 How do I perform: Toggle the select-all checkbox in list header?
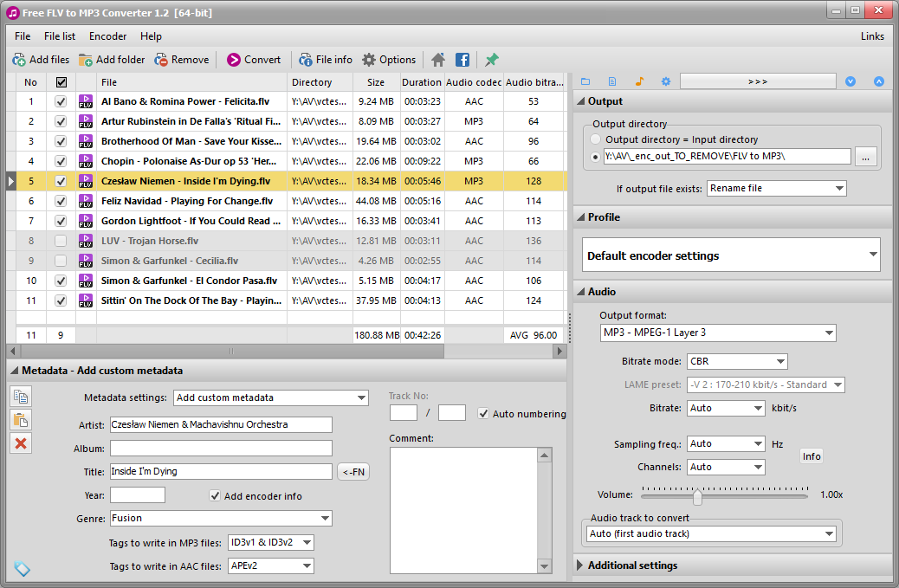tap(61, 82)
